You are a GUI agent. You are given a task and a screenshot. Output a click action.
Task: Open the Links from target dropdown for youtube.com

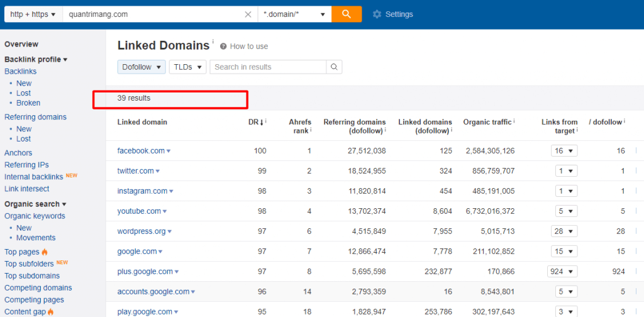[x=567, y=211]
